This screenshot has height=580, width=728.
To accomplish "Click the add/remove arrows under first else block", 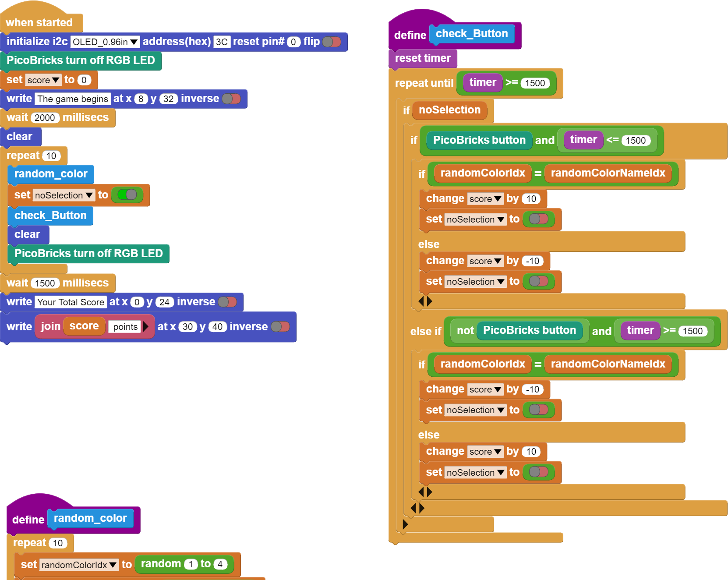I will (x=425, y=301).
